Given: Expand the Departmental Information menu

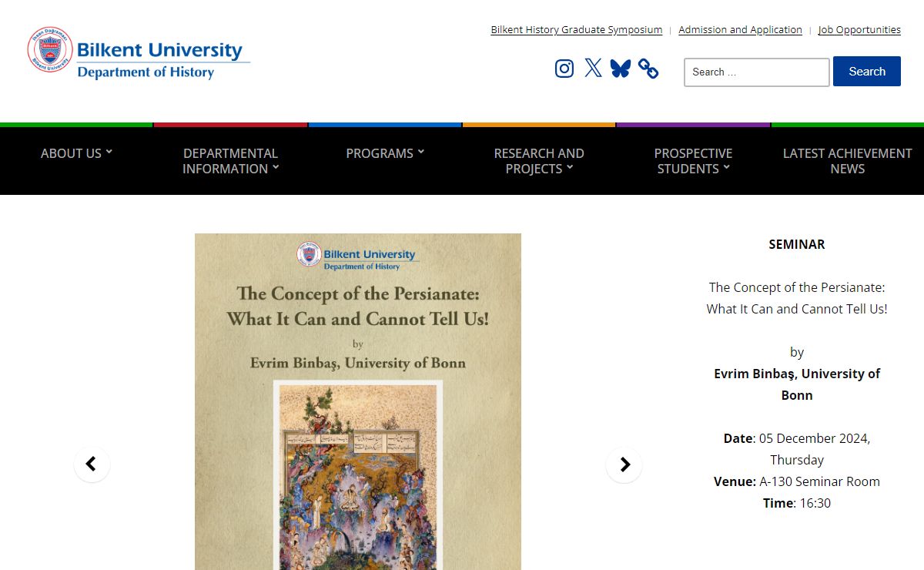Looking at the screenshot, I should (x=231, y=161).
